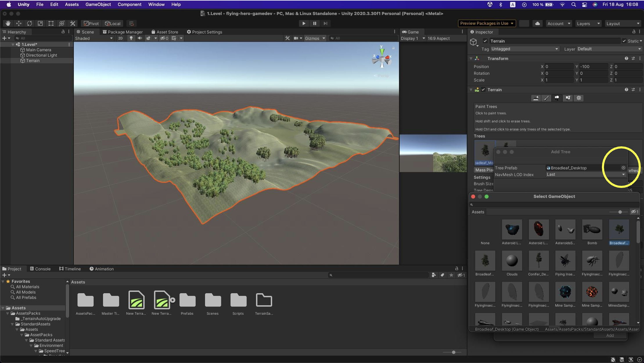The height and width of the screenshot is (363, 644).
Task: Adjust Project panel icon size slider
Action: coord(453,352)
